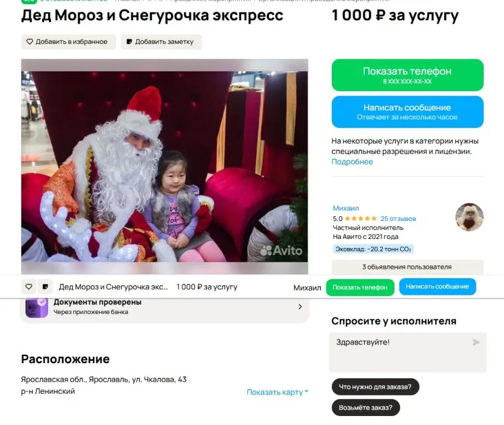504x425 pixels.
Task: Click the note icon in the sticky bar
Action: (46, 286)
